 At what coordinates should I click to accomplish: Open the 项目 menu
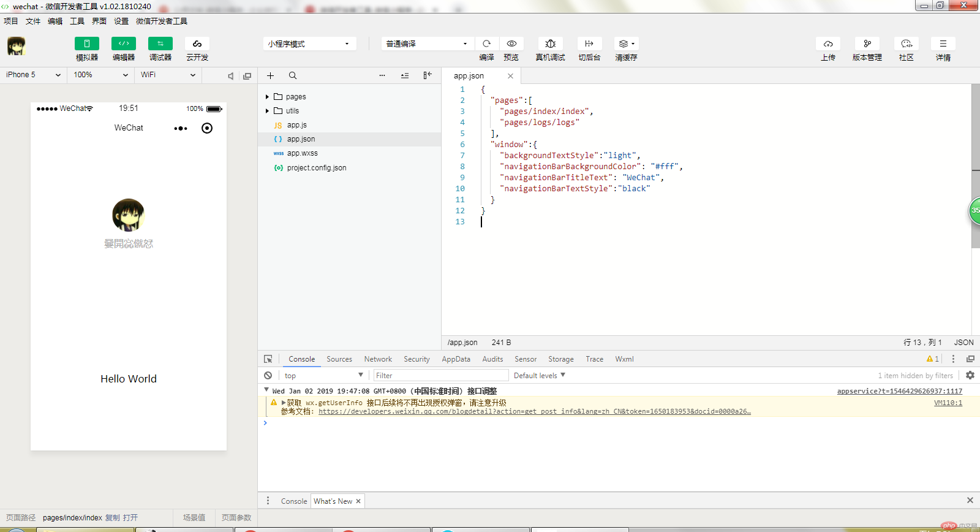(11, 21)
